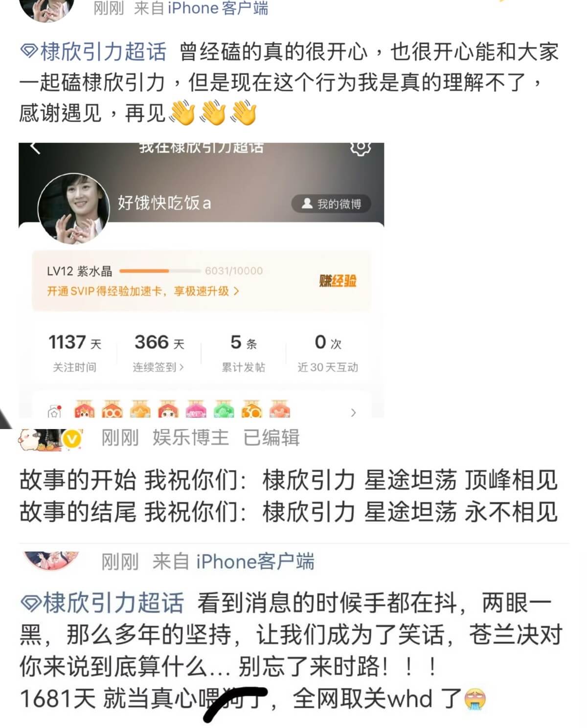Open the yellow verified V badge
This screenshot has width=587, height=728.
click(x=72, y=439)
